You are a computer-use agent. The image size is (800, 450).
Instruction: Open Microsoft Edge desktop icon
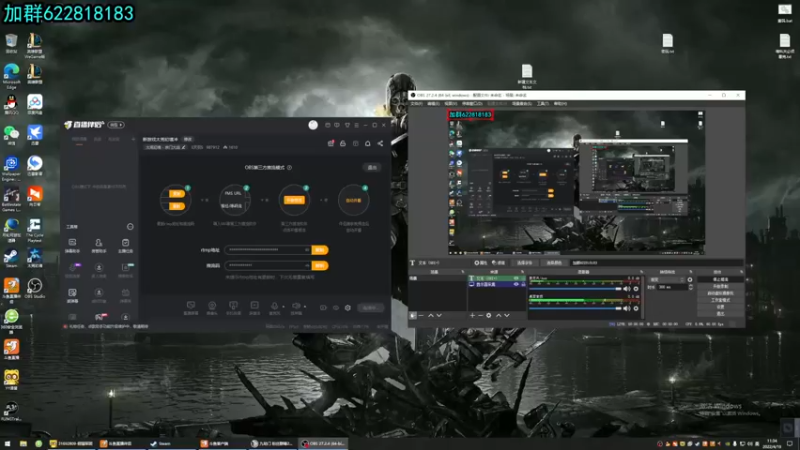coord(11,76)
